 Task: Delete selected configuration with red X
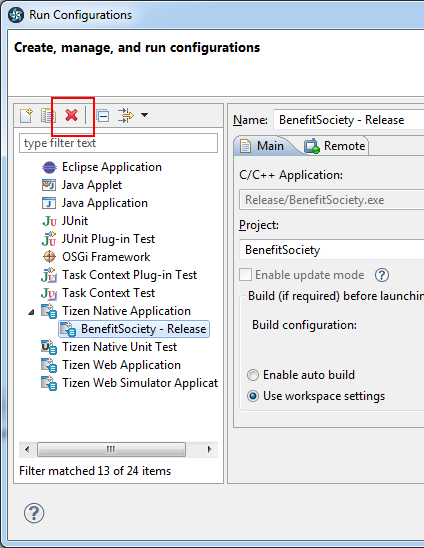(71, 115)
